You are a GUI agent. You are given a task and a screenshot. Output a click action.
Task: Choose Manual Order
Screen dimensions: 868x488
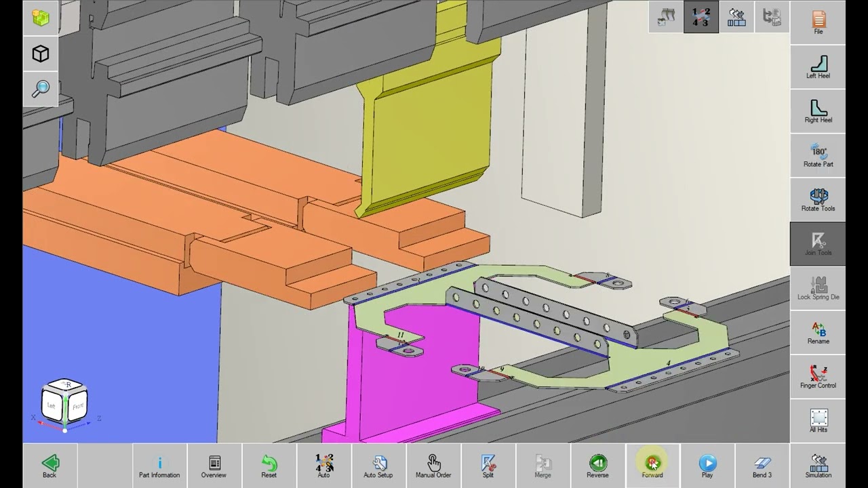(x=433, y=466)
